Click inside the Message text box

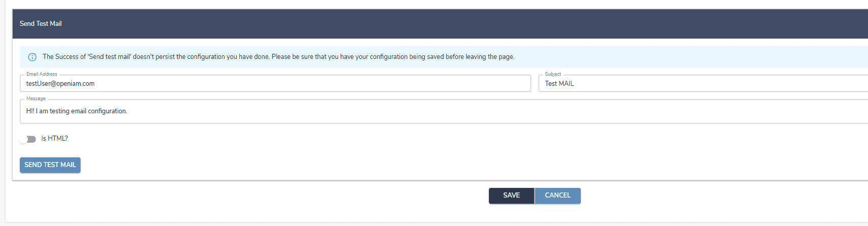coord(407,111)
